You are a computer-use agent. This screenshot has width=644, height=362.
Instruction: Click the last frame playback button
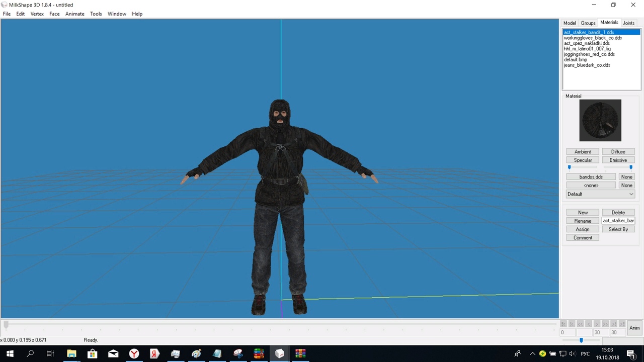tap(622, 324)
